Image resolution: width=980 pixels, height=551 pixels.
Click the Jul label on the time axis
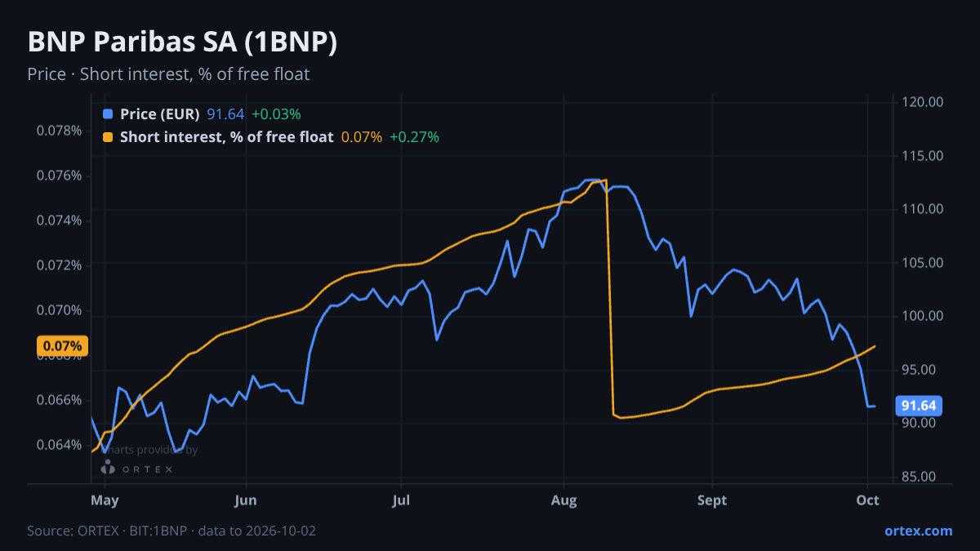401,500
